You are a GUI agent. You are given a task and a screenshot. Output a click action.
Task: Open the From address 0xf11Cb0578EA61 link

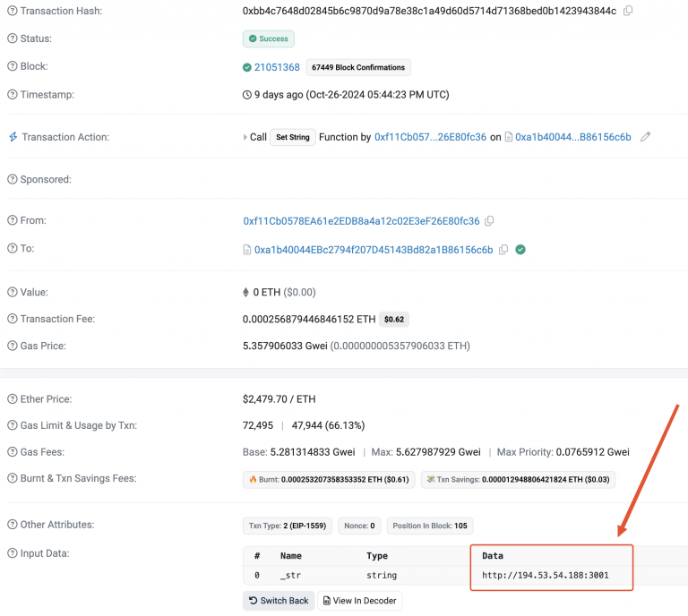tap(361, 221)
